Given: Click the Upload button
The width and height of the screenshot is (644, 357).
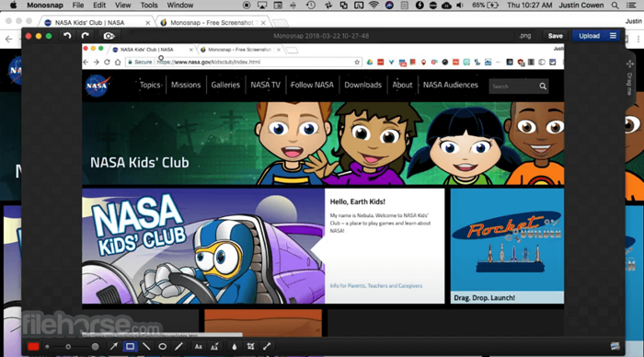Looking at the screenshot, I should pos(589,36).
